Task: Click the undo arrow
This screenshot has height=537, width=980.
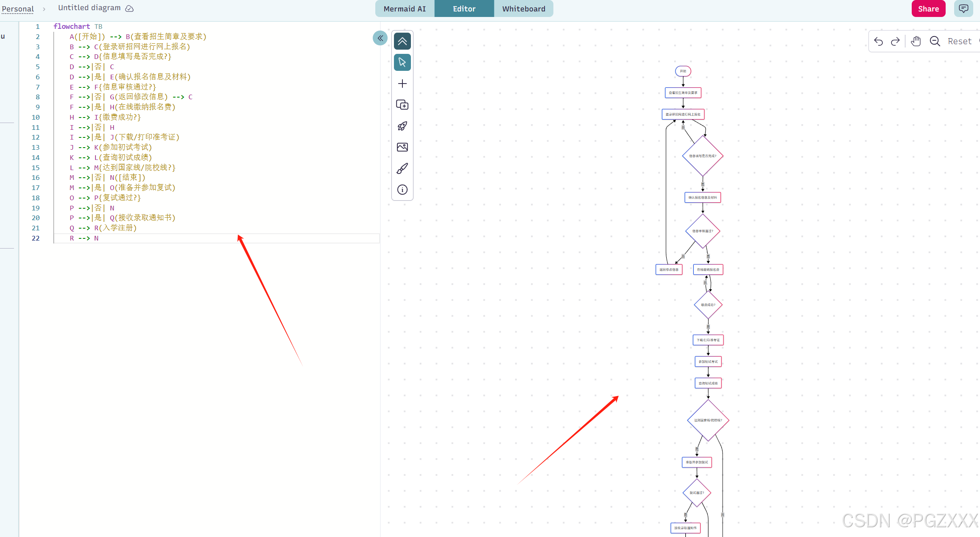Action: [878, 41]
